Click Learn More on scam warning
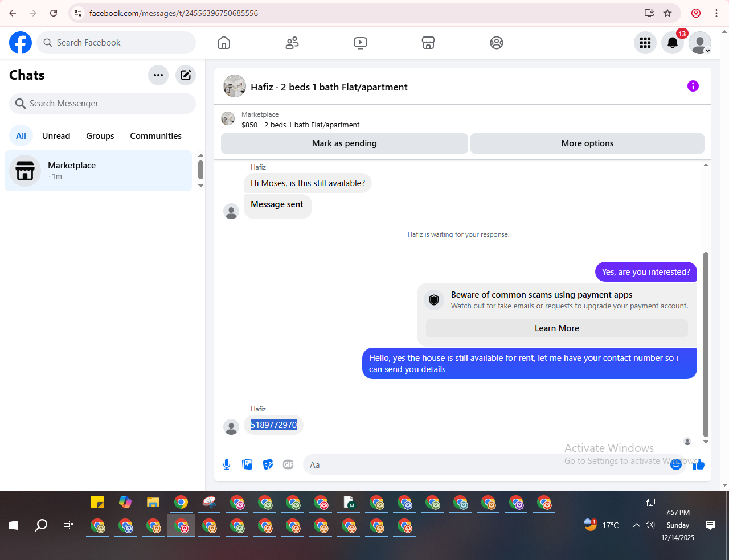 tap(557, 328)
